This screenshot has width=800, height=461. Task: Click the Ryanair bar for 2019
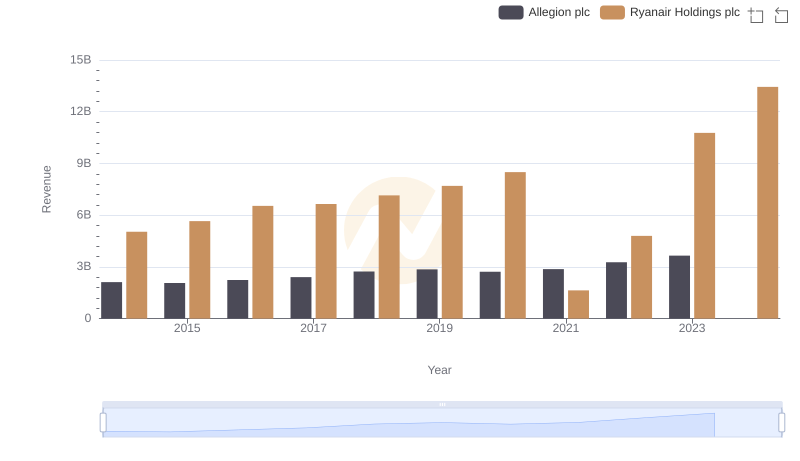click(452, 252)
